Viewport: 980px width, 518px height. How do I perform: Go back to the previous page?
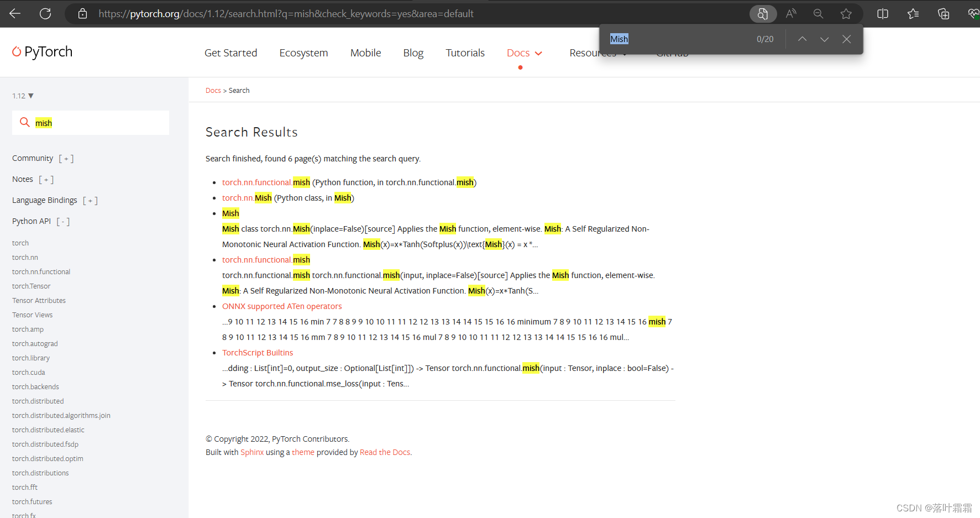pos(14,14)
